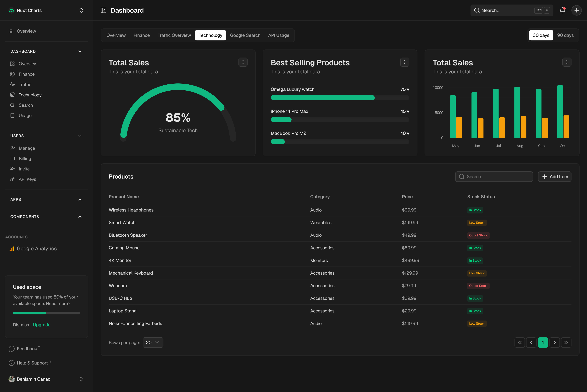Image resolution: width=587 pixels, height=392 pixels.
Task: Click the plus icon in top bar
Action: [576, 10]
